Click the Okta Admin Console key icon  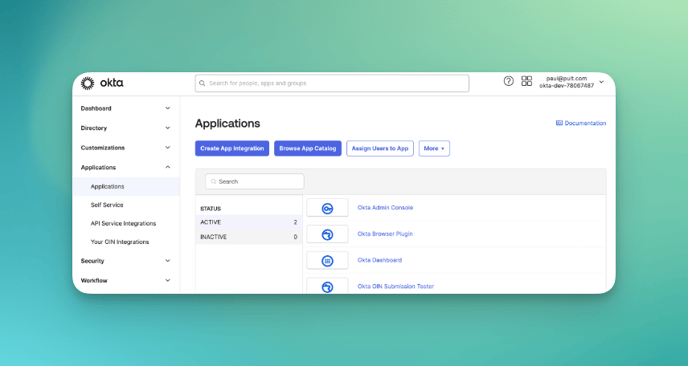click(x=327, y=208)
